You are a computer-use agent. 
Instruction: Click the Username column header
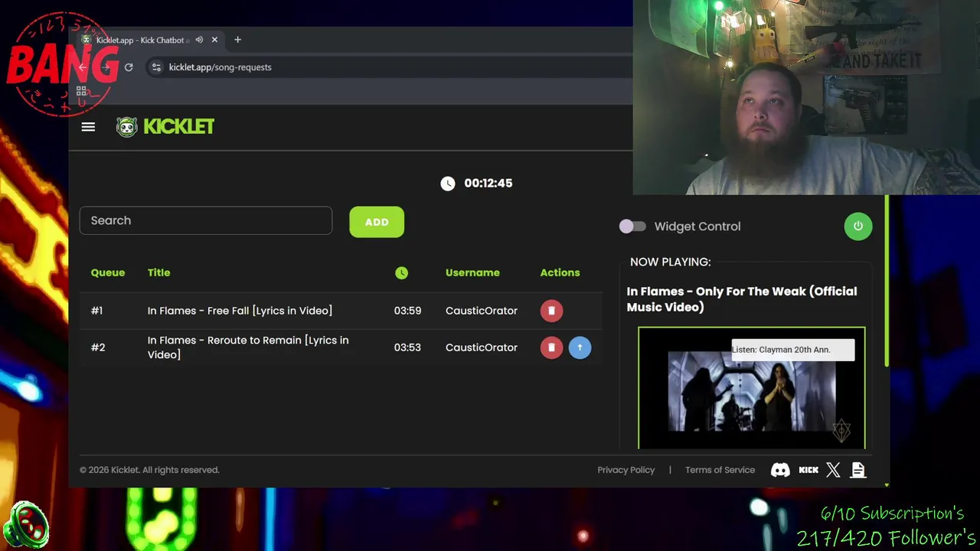click(x=472, y=272)
